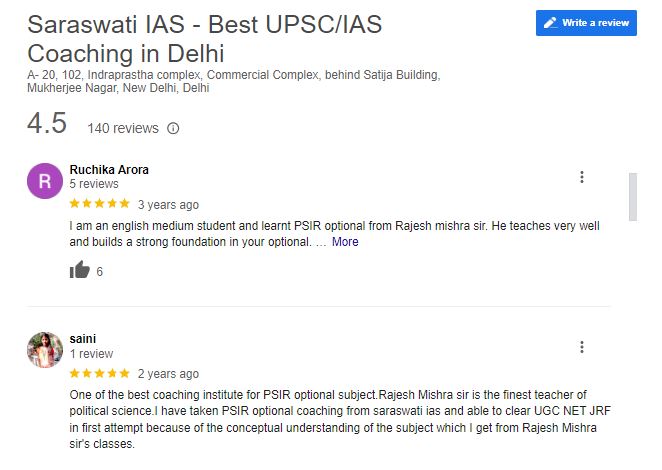Click Ruchika's '5 reviews' count text
The width and height of the screenshot is (662, 470).
point(94,184)
